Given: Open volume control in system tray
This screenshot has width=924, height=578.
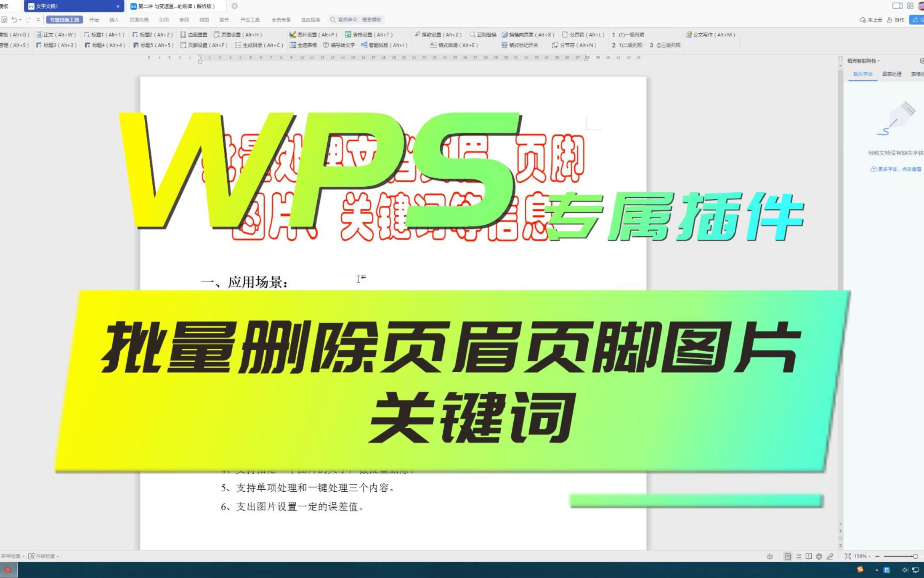Looking at the screenshot, I should click(904, 570).
